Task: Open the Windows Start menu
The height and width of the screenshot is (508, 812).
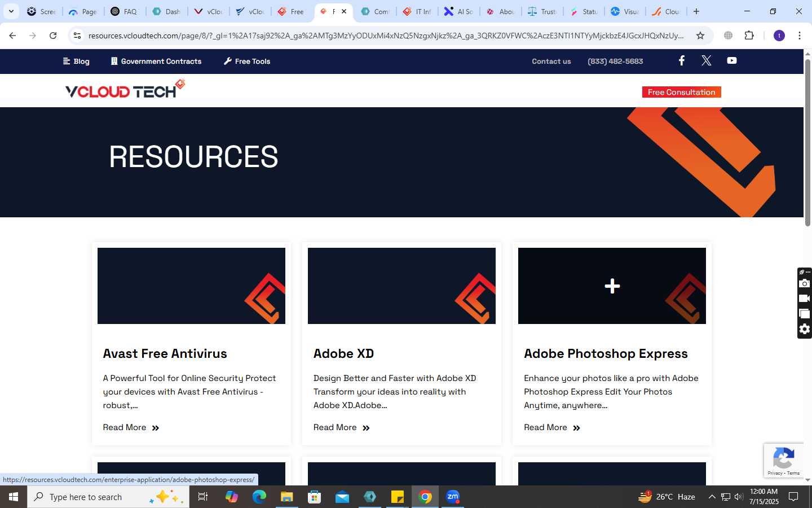Action: (14, 497)
